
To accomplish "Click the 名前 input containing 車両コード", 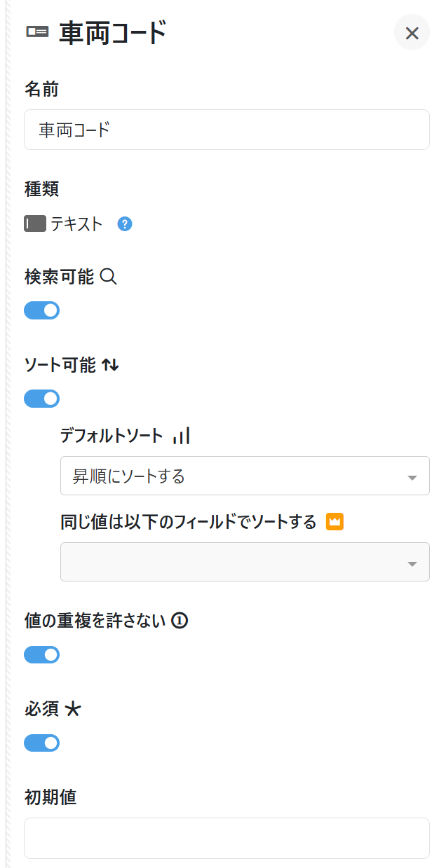I will click(x=227, y=130).
